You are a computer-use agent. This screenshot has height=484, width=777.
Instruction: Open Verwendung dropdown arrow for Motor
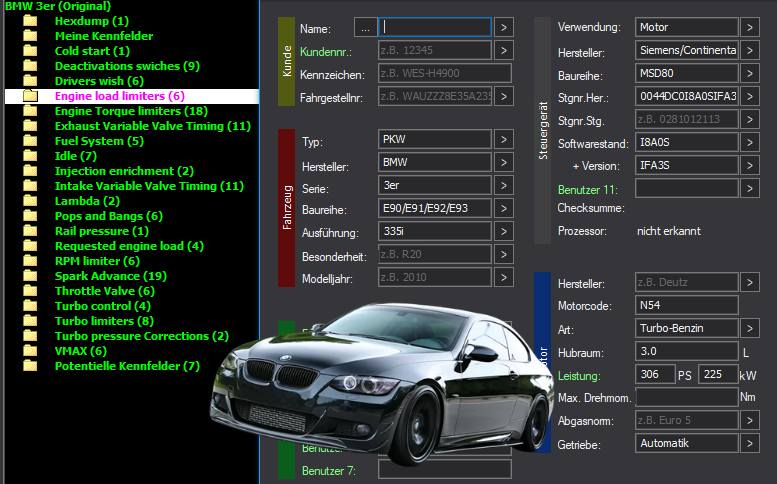click(x=750, y=27)
